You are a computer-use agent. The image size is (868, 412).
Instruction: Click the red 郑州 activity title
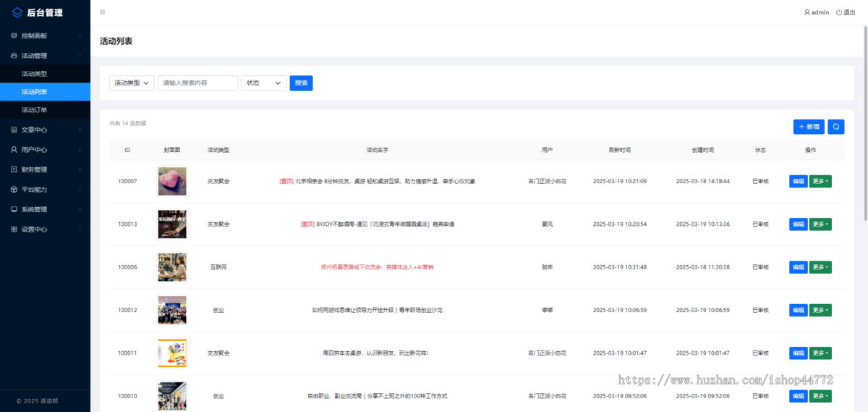tap(378, 267)
